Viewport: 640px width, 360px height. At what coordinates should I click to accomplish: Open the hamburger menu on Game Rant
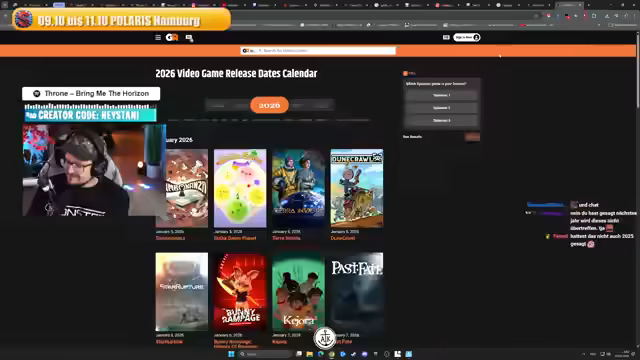158,38
